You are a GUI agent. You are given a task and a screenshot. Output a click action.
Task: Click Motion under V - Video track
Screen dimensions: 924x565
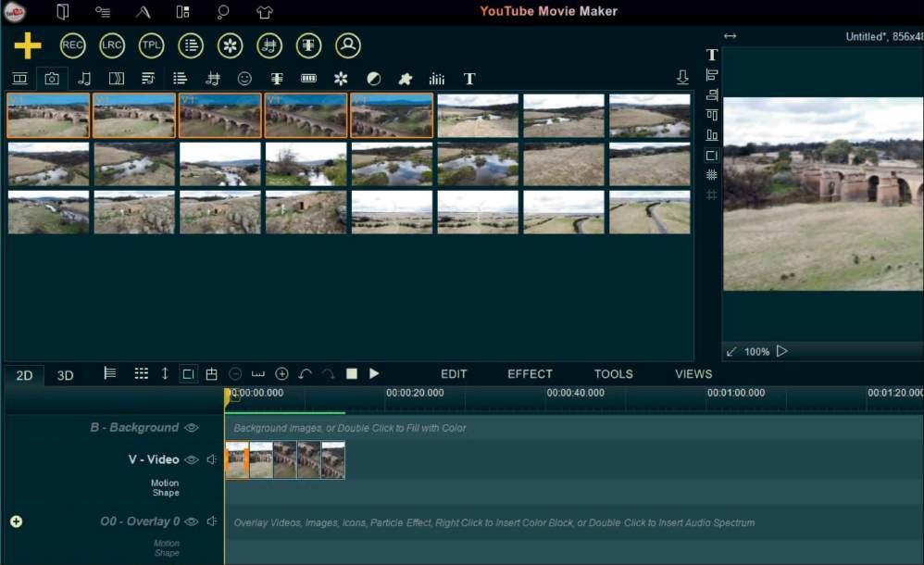[x=165, y=483]
